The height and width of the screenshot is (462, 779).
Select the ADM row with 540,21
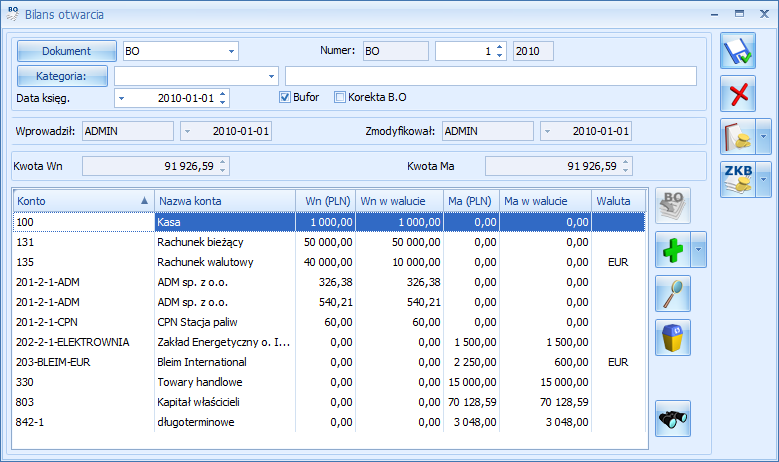(329, 302)
